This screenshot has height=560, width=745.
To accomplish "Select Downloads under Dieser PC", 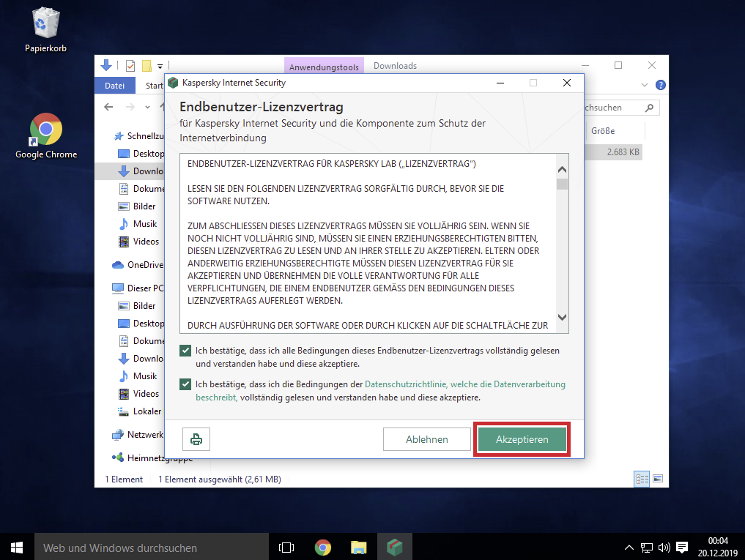I will coord(141,359).
